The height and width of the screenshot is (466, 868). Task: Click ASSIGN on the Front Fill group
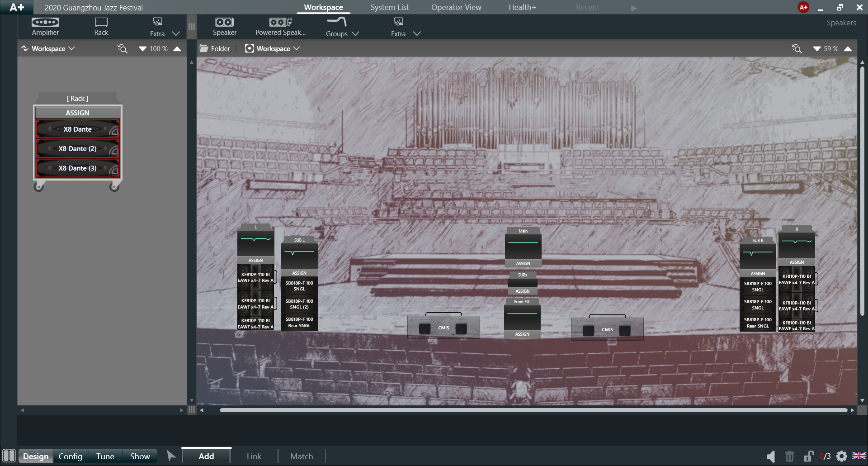point(522,334)
